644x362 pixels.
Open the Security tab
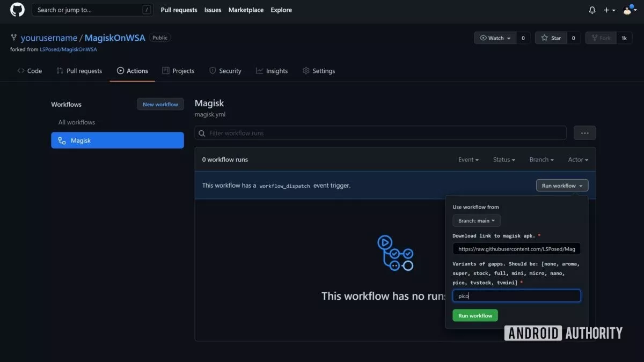click(x=225, y=71)
